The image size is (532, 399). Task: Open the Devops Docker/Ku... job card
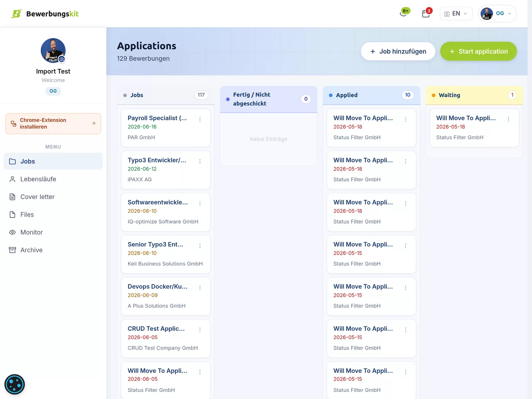pos(166,296)
